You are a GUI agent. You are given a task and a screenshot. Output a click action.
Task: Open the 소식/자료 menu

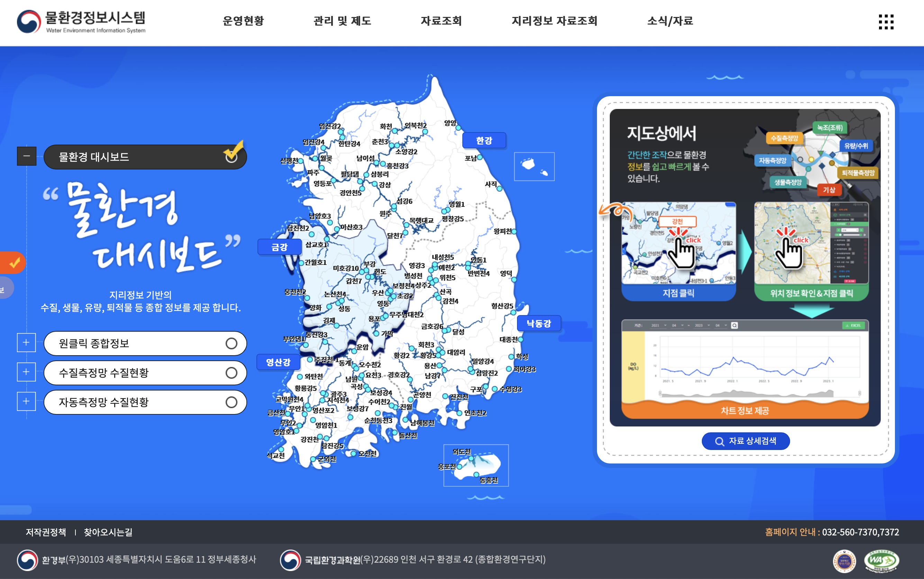click(x=670, y=21)
